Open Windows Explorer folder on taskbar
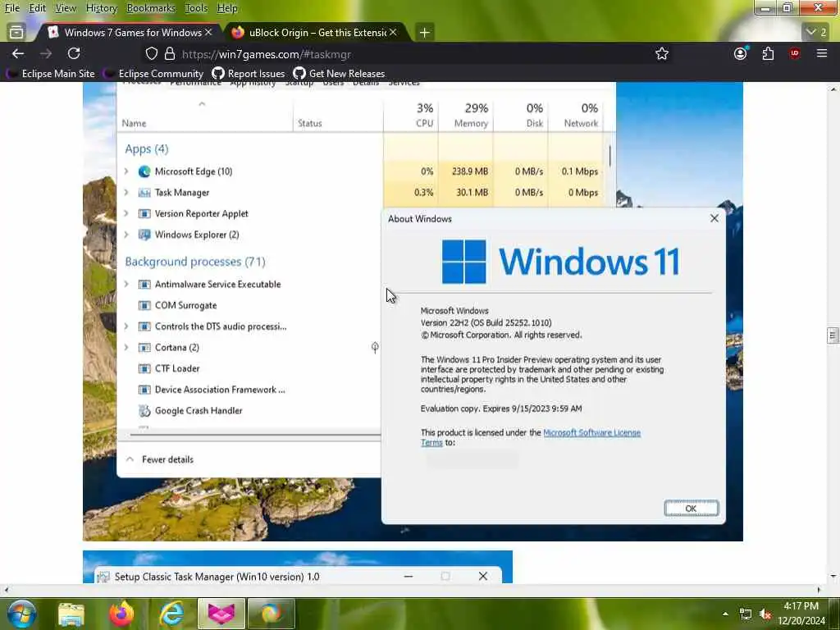 [71, 614]
